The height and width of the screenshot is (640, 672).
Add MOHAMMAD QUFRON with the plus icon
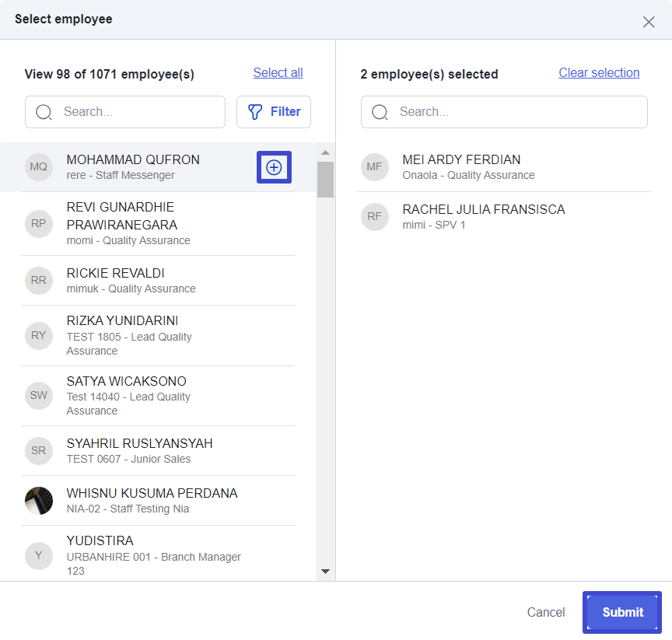pos(274,167)
